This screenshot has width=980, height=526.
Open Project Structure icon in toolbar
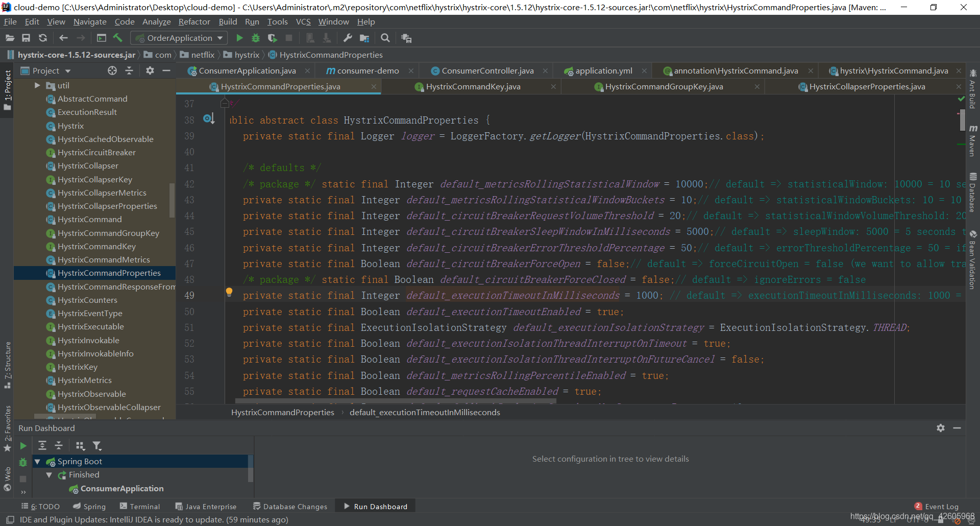point(364,38)
